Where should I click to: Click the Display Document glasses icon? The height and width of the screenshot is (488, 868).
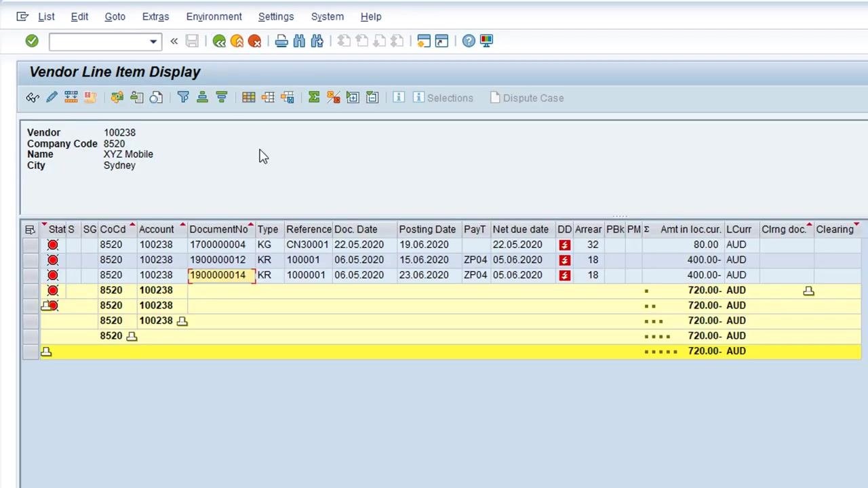point(33,98)
